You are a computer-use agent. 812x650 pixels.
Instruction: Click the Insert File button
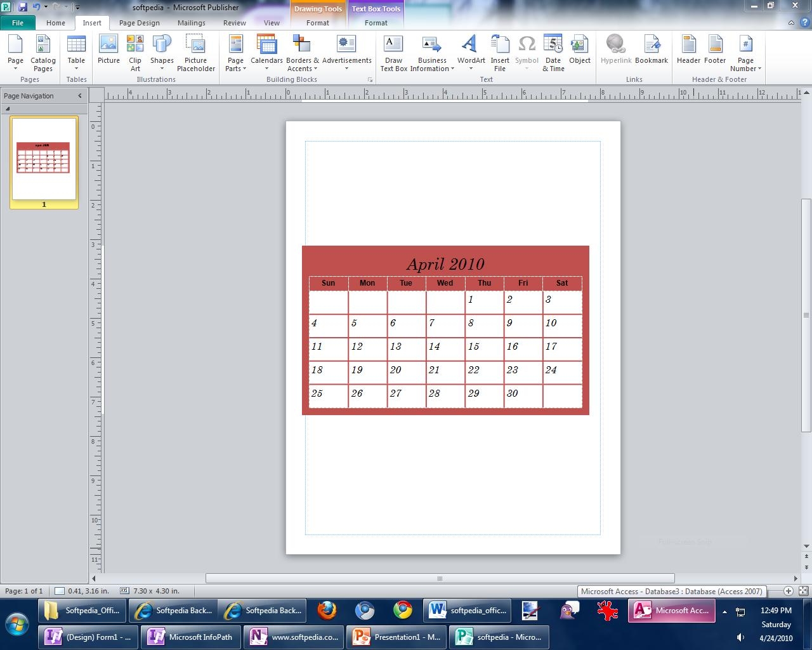click(x=500, y=53)
